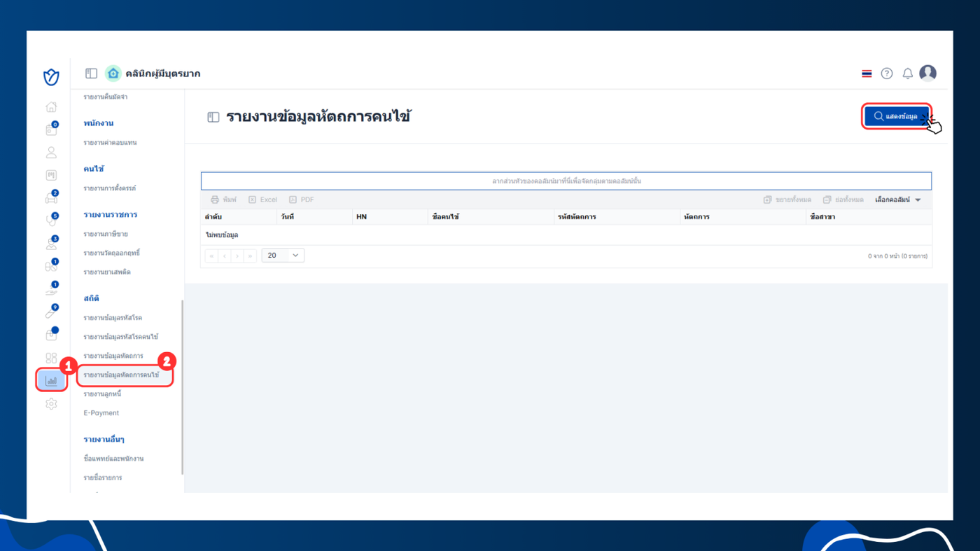The width and height of the screenshot is (980, 551).
Task: Open the user profile avatar
Action: [x=927, y=73]
